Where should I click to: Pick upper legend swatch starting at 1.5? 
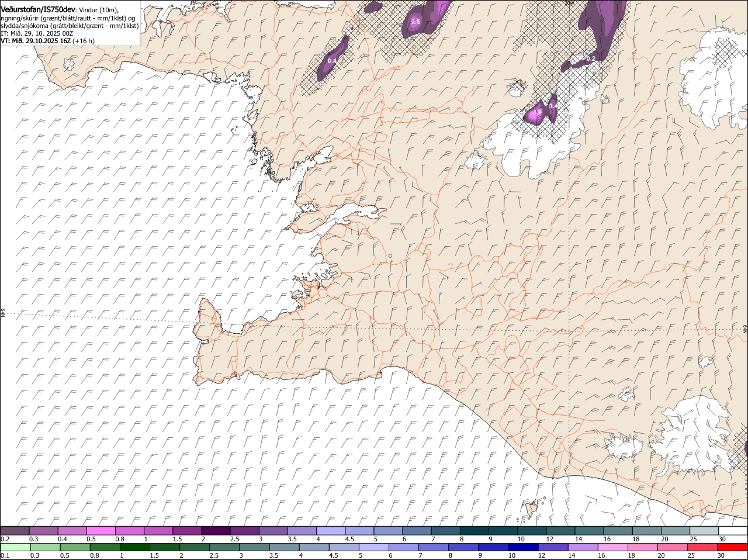coord(188,531)
